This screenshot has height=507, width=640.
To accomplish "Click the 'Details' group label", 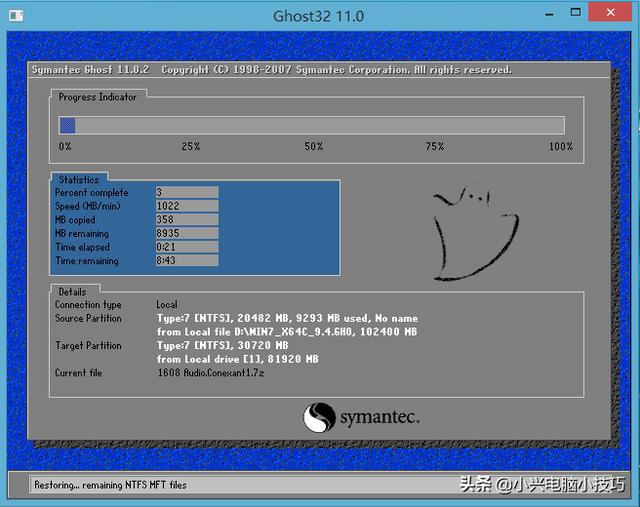I will point(72,292).
